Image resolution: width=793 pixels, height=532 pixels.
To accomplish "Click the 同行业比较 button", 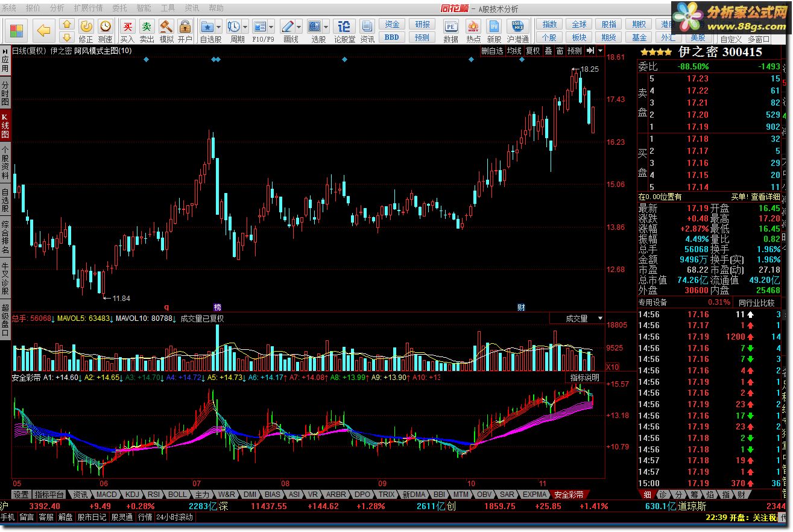I will (756, 302).
